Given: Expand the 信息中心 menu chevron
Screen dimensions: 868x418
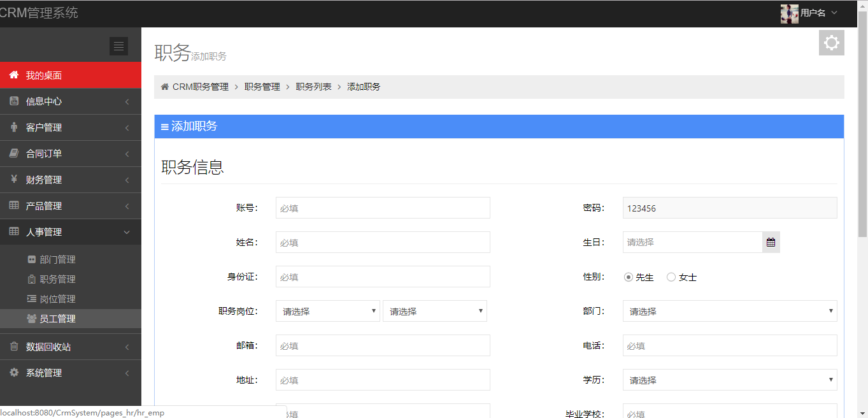Looking at the screenshot, I should pyautogui.click(x=127, y=102).
